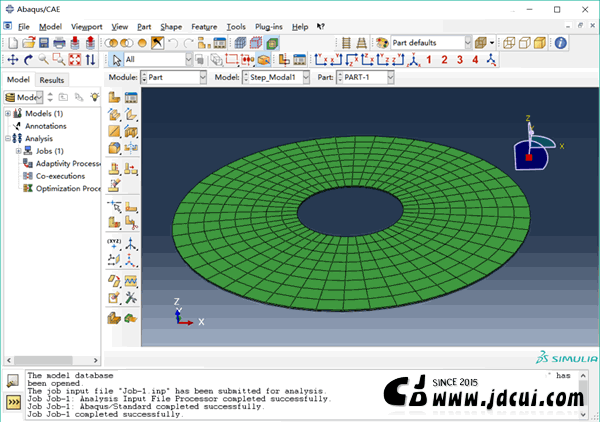Click the wrench Geometry Repair tools icon
This screenshot has height=422, width=600.
point(131,297)
